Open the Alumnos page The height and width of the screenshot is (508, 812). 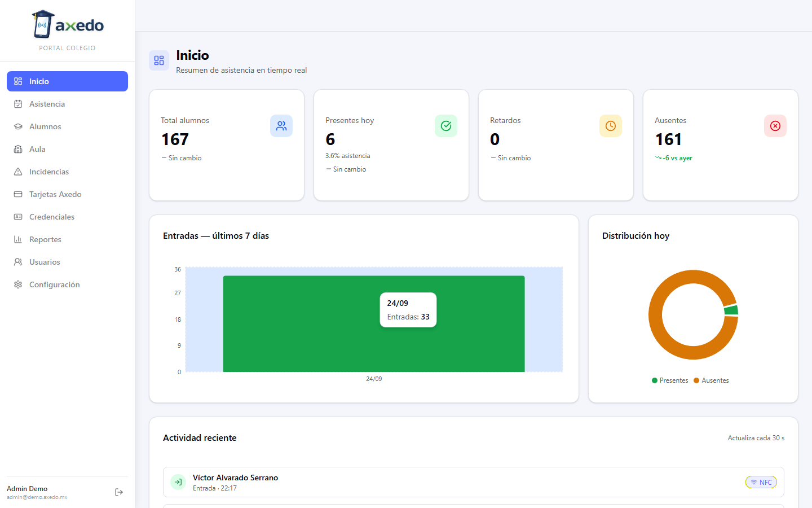(x=67, y=126)
